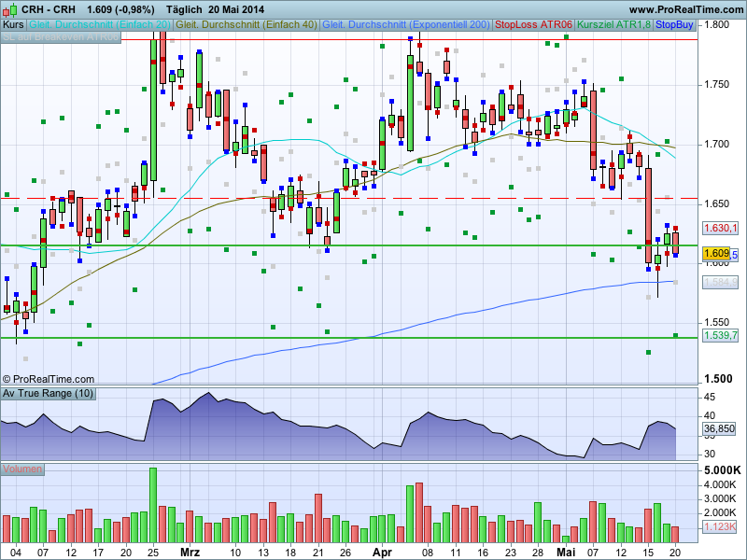Click the 1.700 price axis label

[716, 145]
